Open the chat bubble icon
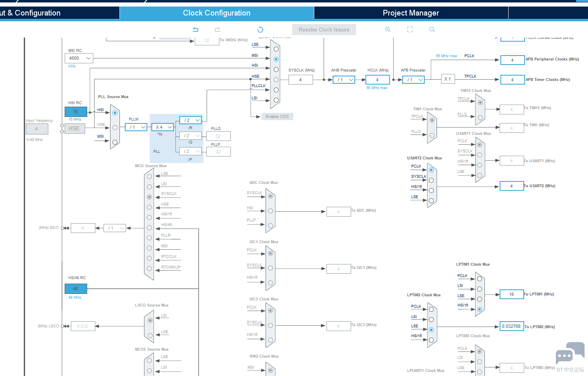 click(x=570, y=353)
